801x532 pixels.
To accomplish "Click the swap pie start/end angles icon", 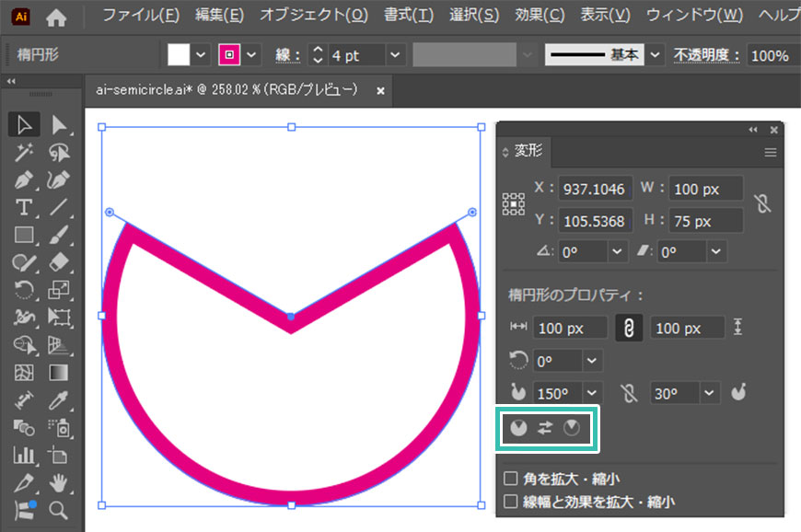I will 545,428.
